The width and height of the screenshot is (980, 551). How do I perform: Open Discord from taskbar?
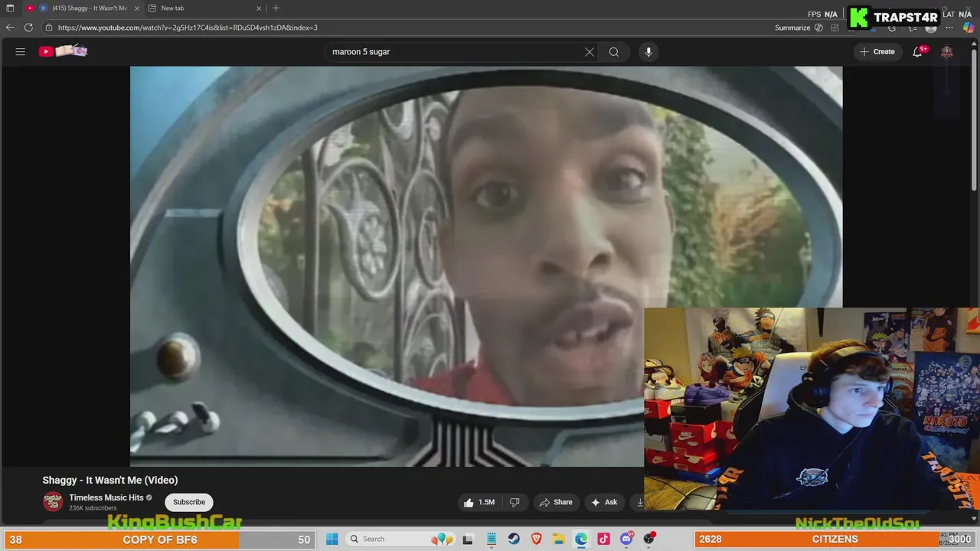[626, 539]
